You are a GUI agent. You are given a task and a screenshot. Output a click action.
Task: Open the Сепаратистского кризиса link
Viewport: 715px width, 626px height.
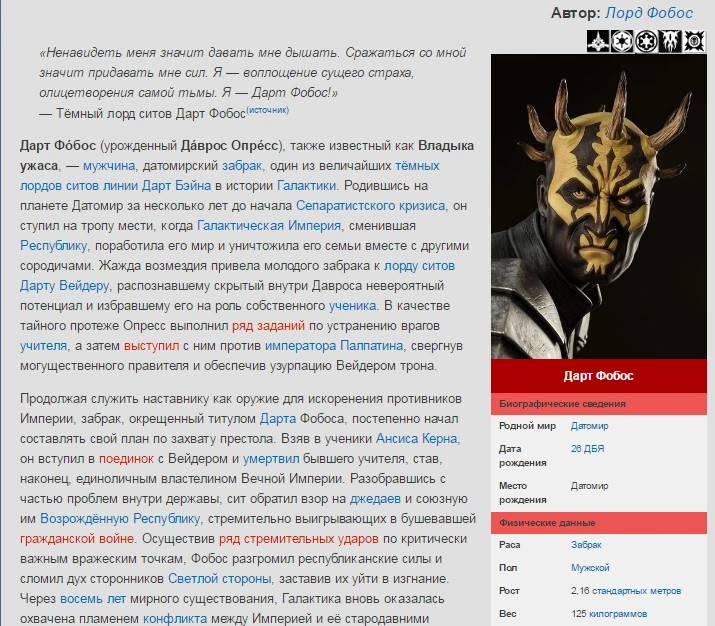coord(371,206)
